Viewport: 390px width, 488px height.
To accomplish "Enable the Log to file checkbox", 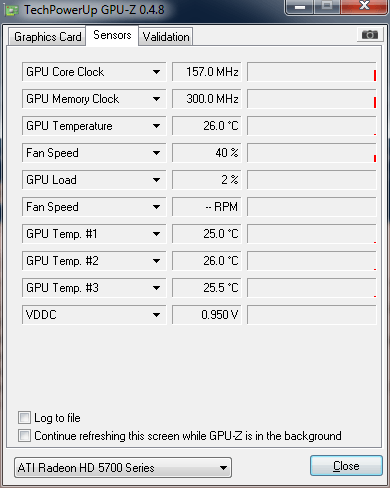I will coord(24,417).
